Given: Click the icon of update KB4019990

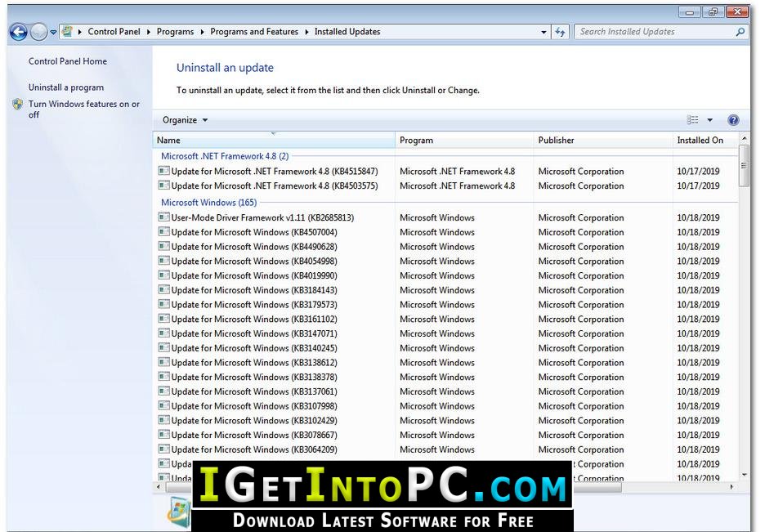Looking at the screenshot, I should click(164, 275).
